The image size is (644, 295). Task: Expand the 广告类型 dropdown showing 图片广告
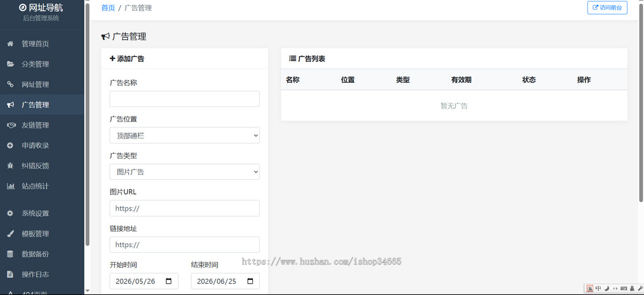pyautogui.click(x=185, y=172)
